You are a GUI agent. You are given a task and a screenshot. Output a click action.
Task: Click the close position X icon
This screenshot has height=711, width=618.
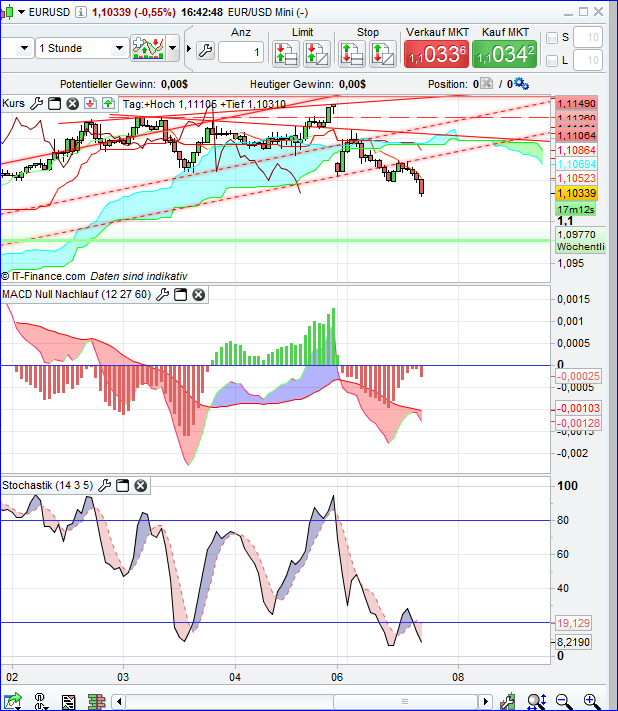pos(486,83)
